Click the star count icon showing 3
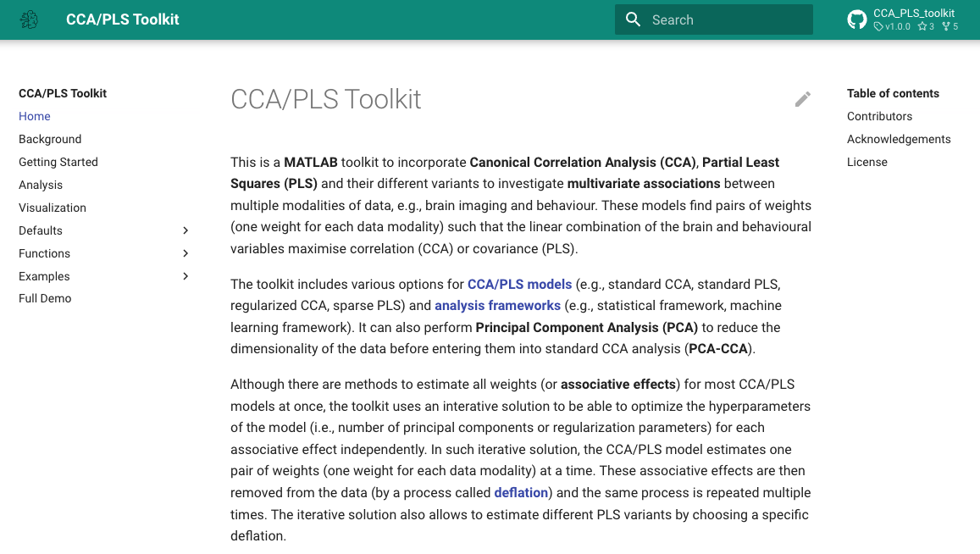980x554 pixels. pyautogui.click(x=923, y=26)
